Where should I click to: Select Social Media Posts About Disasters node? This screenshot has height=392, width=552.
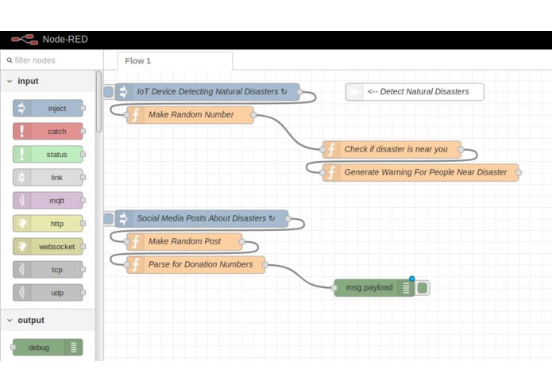pos(202,219)
